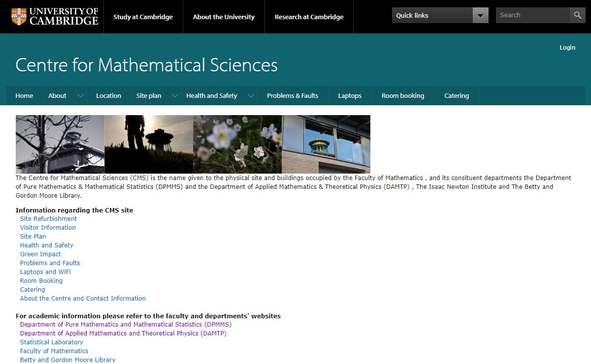Screen dimensions: 591x364
Task: Expand the About menu chevron
Action: (x=80, y=96)
